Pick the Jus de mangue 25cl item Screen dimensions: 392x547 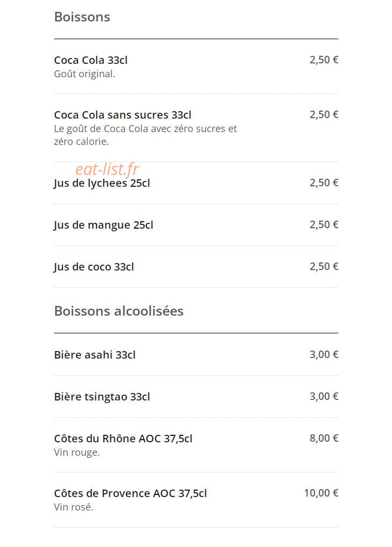pyautogui.click(x=196, y=225)
